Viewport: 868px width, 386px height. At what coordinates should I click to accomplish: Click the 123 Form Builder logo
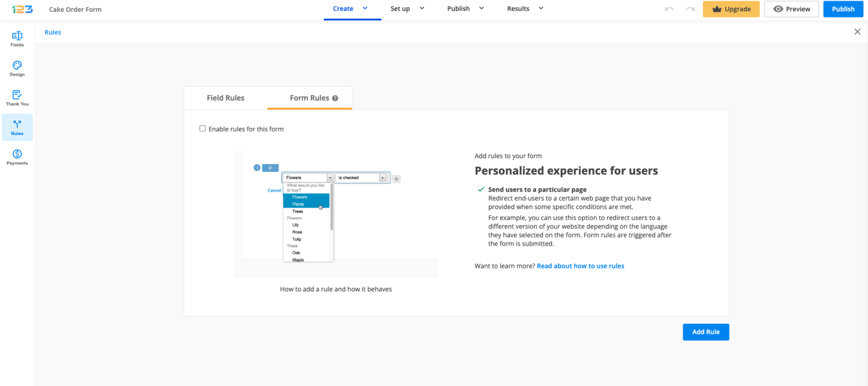[x=23, y=9]
